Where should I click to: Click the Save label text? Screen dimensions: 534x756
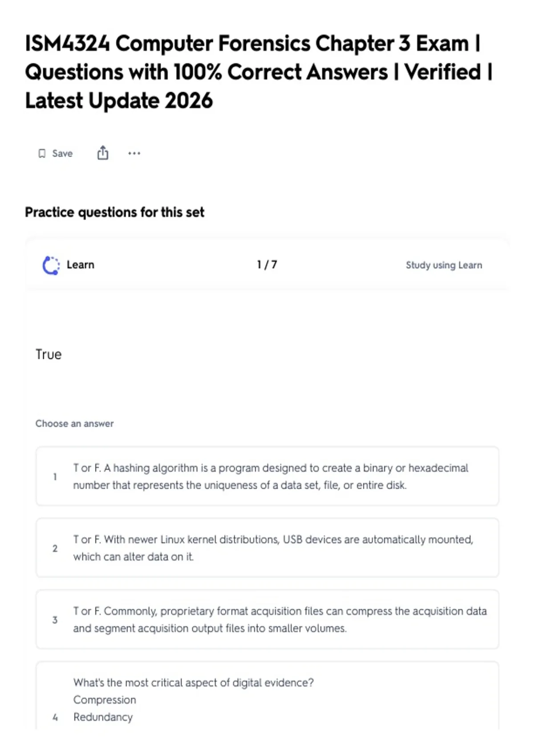[x=62, y=153]
